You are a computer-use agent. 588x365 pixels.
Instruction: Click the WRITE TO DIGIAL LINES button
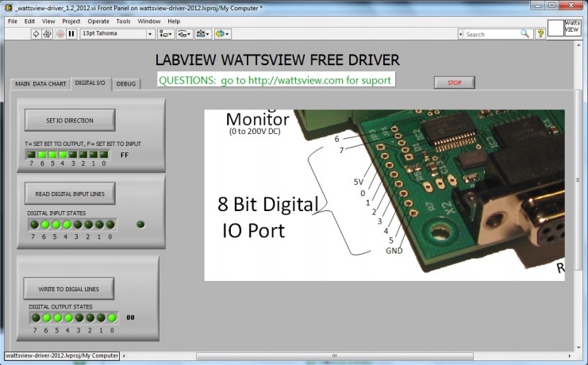tap(68, 289)
